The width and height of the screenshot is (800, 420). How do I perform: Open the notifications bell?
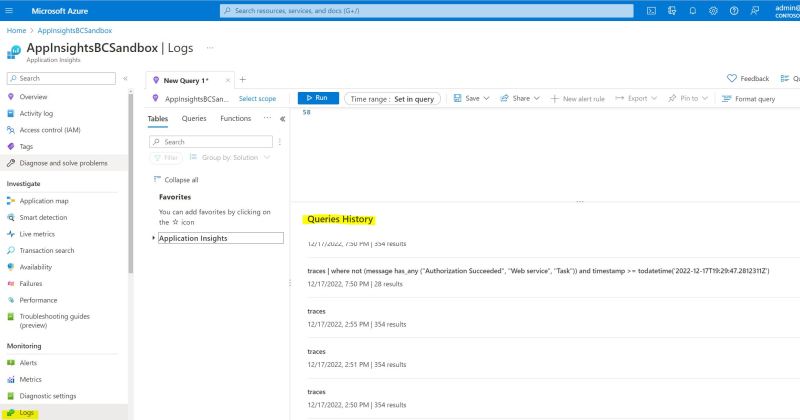[692, 11]
